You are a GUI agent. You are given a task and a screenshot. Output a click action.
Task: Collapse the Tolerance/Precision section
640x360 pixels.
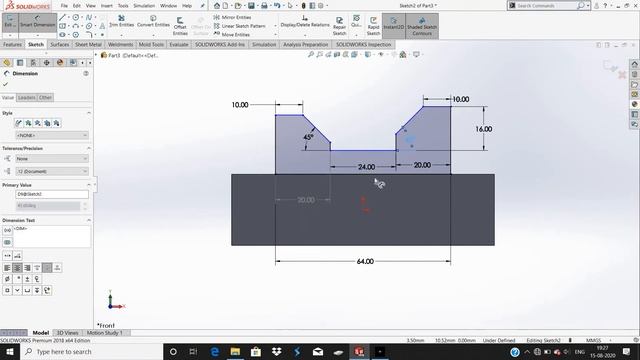pyautogui.click(x=89, y=148)
